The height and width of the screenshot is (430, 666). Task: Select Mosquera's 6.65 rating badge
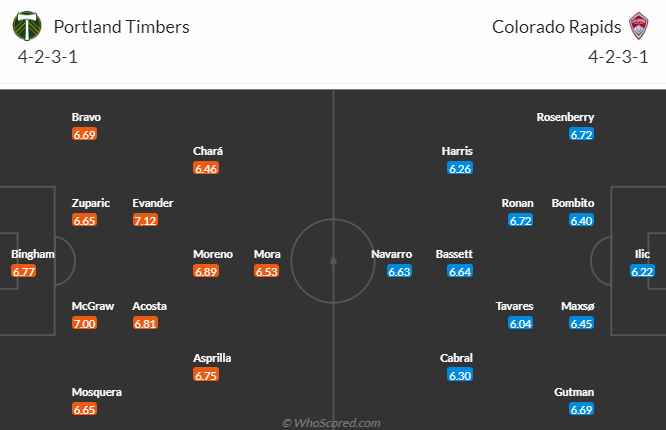tap(84, 409)
